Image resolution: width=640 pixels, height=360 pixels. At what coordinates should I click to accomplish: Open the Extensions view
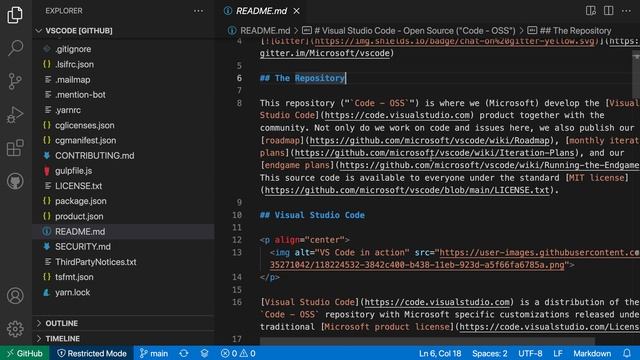tap(15, 148)
